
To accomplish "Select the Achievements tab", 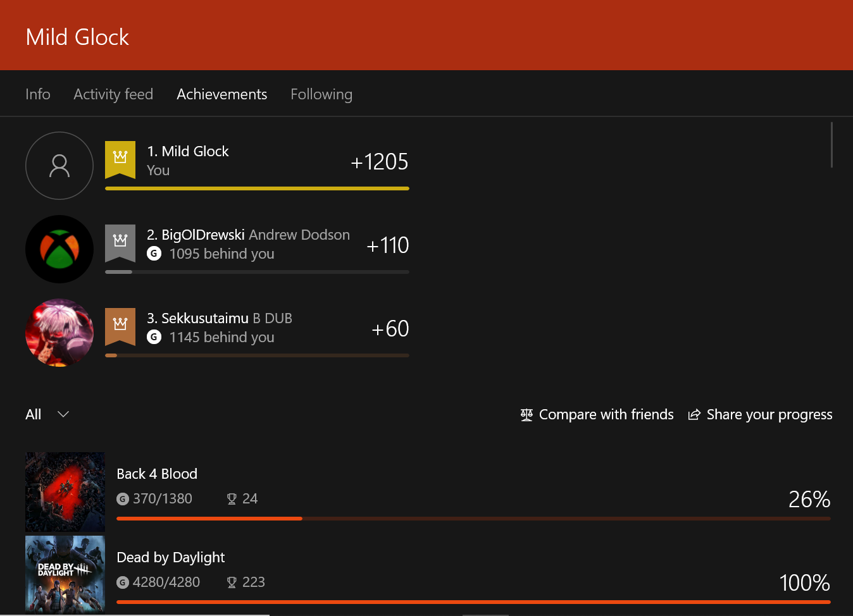I will point(222,94).
